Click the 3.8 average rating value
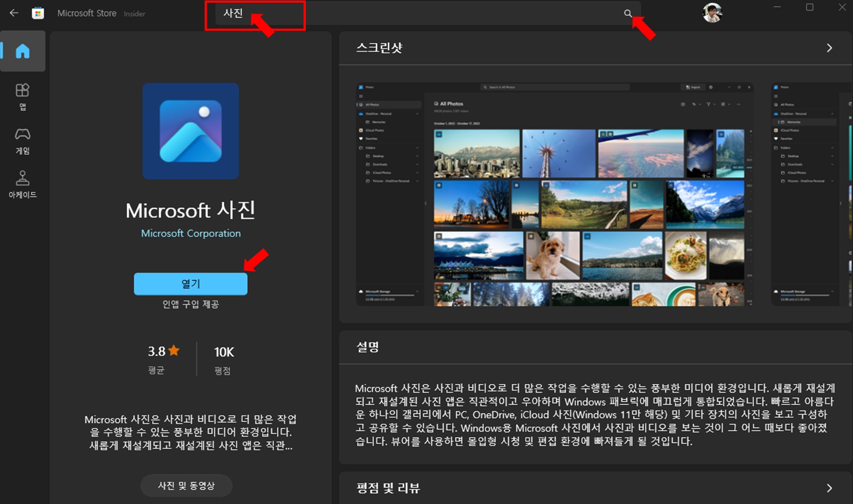 157,351
